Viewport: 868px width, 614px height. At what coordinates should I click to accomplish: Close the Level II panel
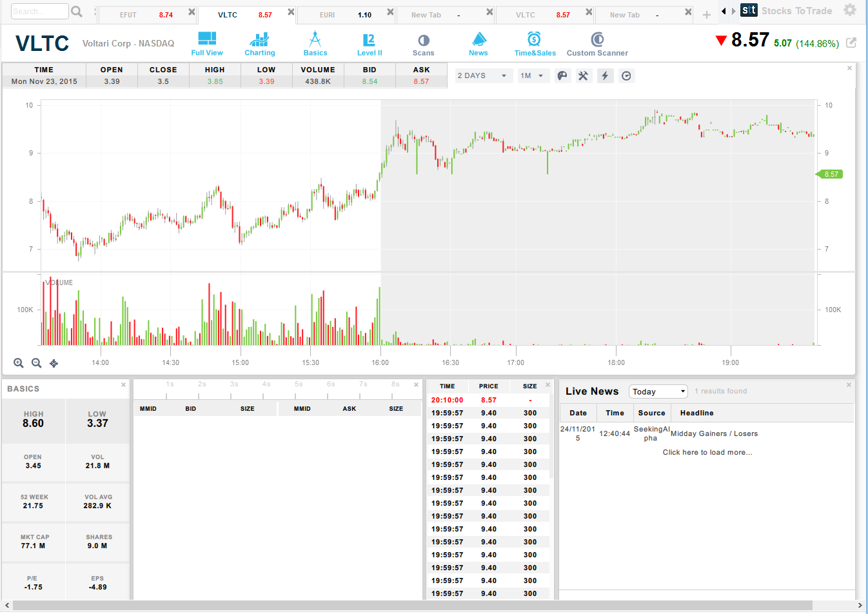coord(415,385)
